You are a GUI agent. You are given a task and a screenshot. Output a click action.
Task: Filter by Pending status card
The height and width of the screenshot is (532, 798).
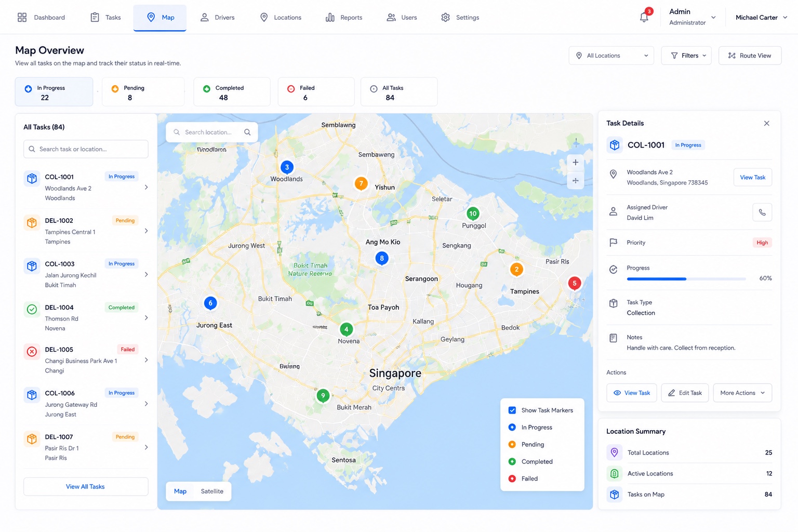143,92
